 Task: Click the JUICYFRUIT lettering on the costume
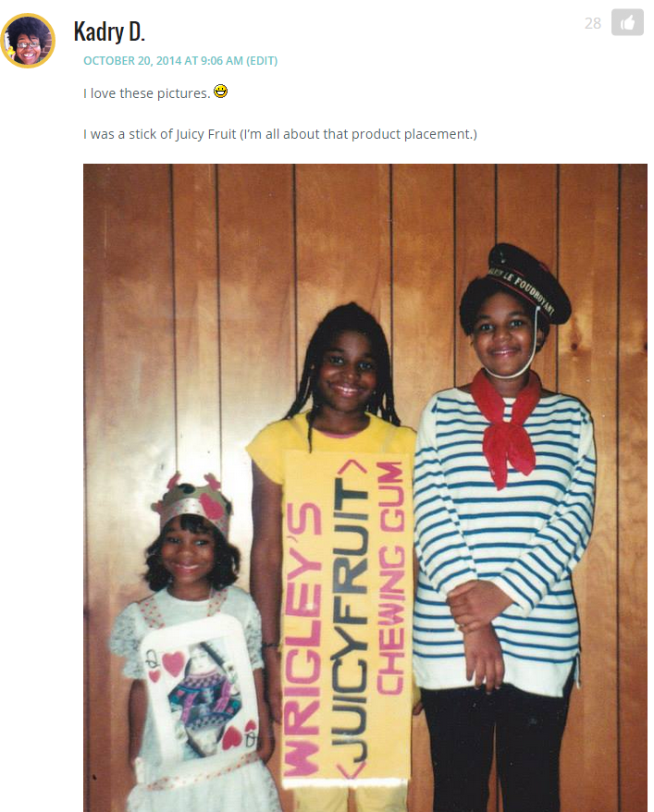click(349, 619)
